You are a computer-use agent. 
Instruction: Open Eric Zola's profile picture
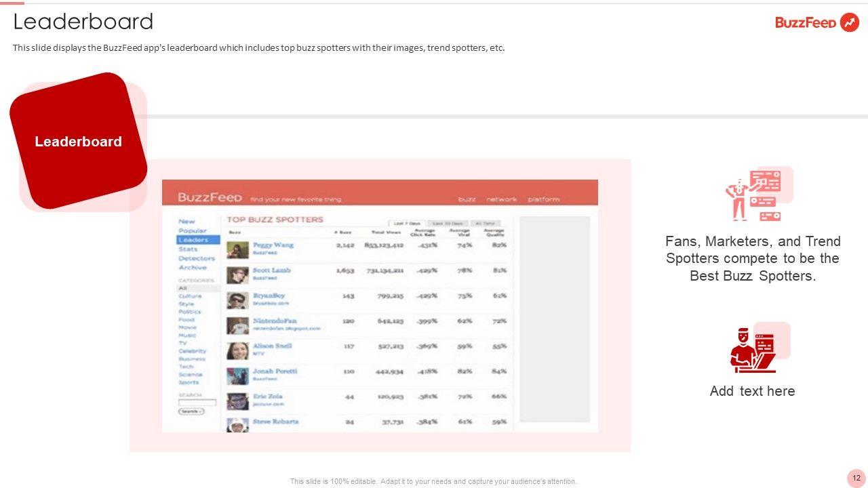pyautogui.click(x=237, y=401)
